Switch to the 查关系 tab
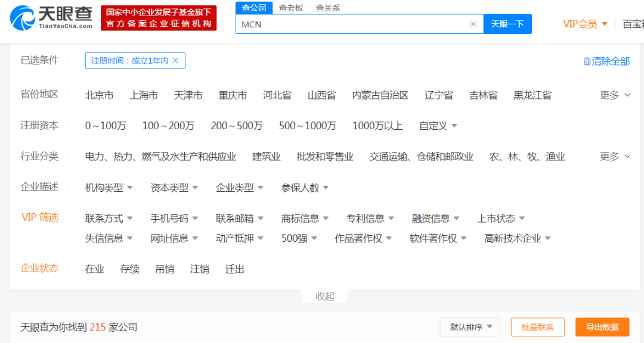This screenshot has height=343, width=644. (x=327, y=8)
